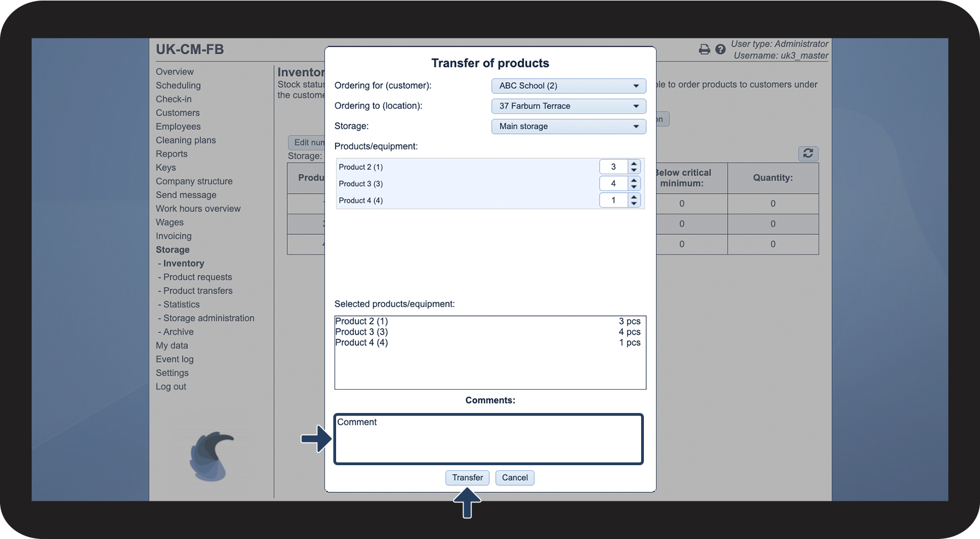Viewport: 980px width, 539px height.
Task: Open the Main storage dropdown
Action: [x=568, y=127]
